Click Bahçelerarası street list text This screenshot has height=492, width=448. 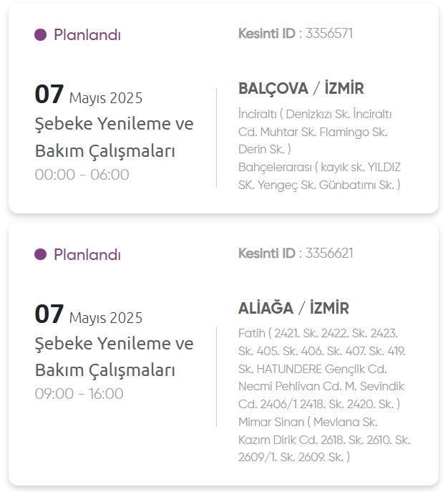(x=319, y=176)
